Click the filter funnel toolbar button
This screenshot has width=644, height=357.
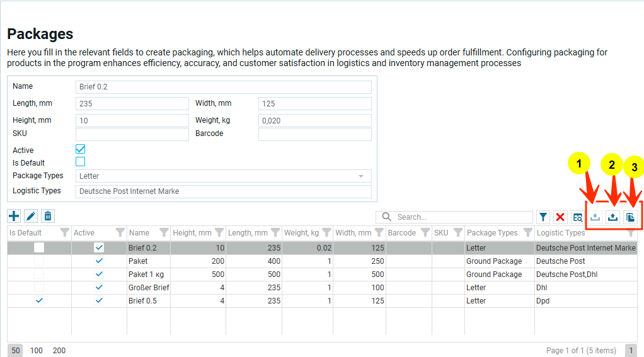(543, 217)
